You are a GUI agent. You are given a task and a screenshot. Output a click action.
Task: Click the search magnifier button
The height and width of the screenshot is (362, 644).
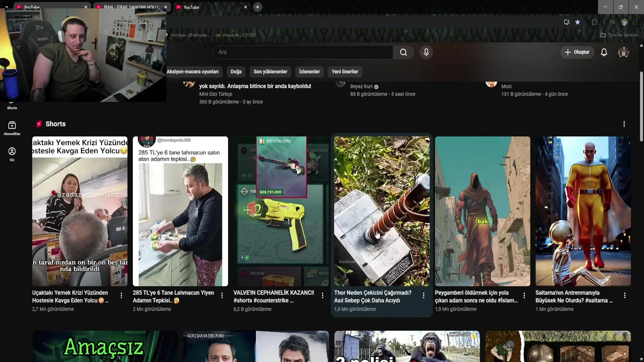[x=404, y=52]
